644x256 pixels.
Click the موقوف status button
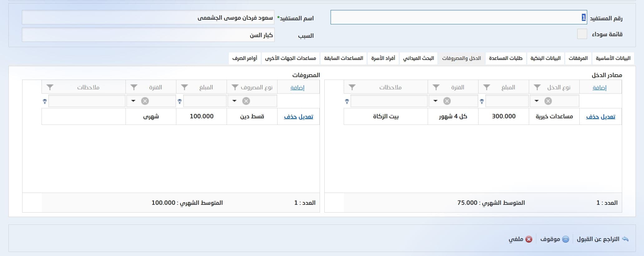point(555,239)
